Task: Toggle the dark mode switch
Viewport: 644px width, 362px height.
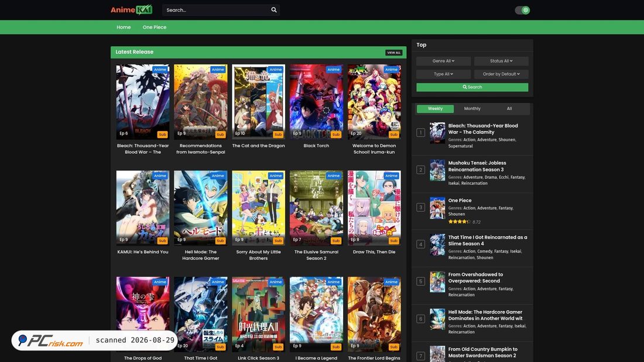Action: [522, 11]
